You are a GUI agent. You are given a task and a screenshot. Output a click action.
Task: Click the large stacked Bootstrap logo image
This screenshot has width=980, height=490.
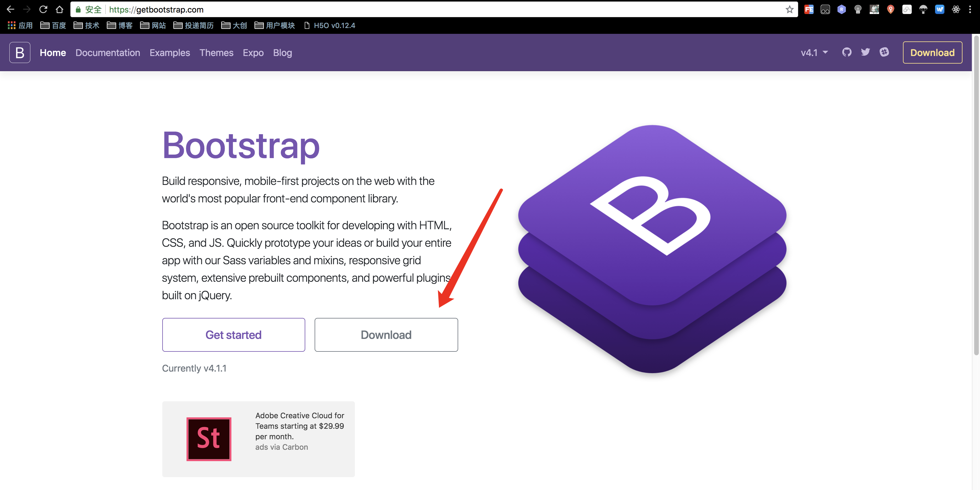(x=652, y=249)
